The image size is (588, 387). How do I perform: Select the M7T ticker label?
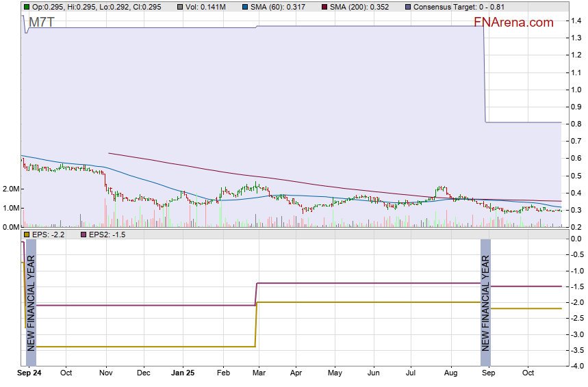point(41,23)
